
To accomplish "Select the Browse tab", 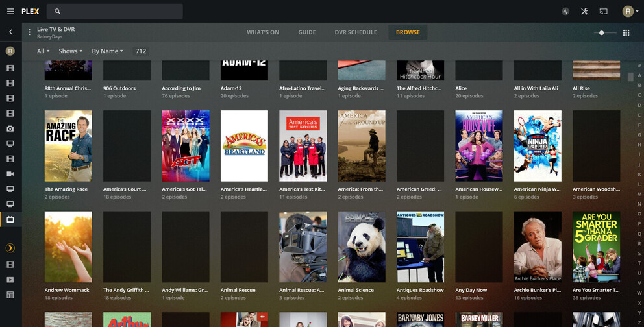I will (408, 32).
